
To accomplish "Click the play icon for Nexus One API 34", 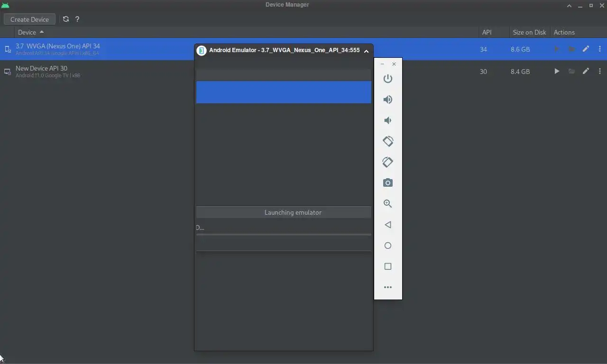I will pyautogui.click(x=557, y=49).
